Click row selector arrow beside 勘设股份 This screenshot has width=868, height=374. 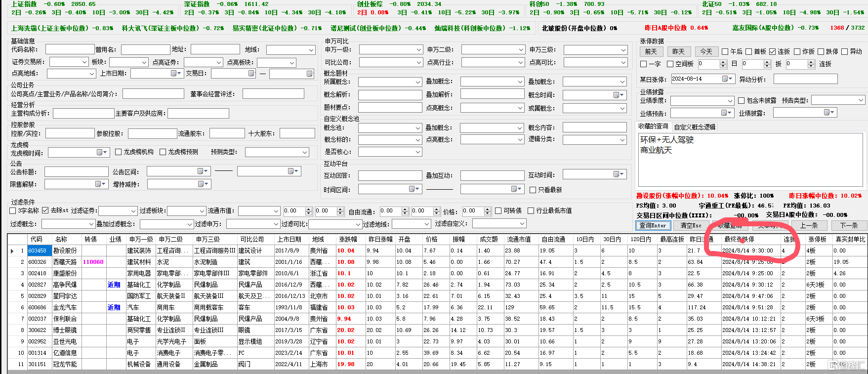[12, 251]
